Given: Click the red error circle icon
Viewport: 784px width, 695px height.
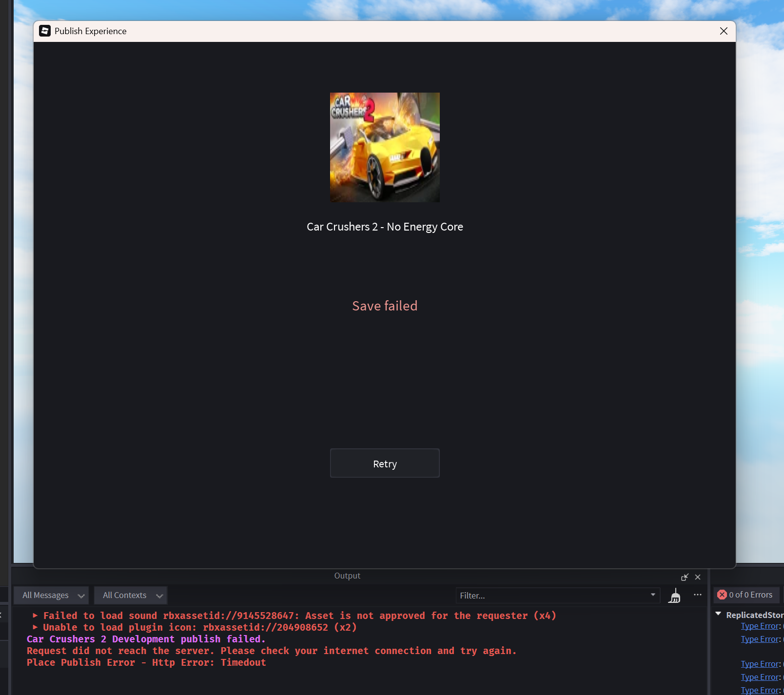Looking at the screenshot, I should click(x=722, y=595).
